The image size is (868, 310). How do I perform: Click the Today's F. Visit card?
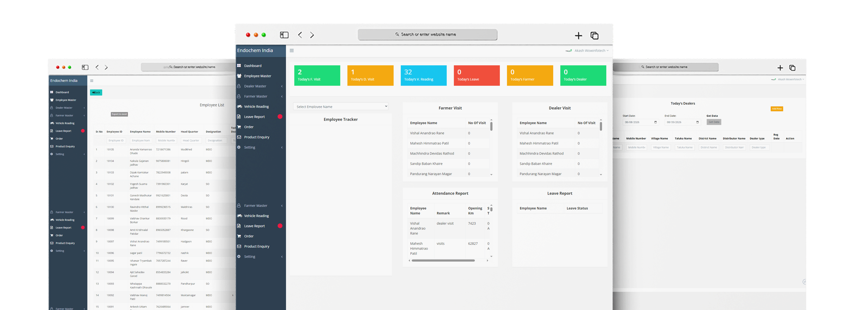click(317, 75)
